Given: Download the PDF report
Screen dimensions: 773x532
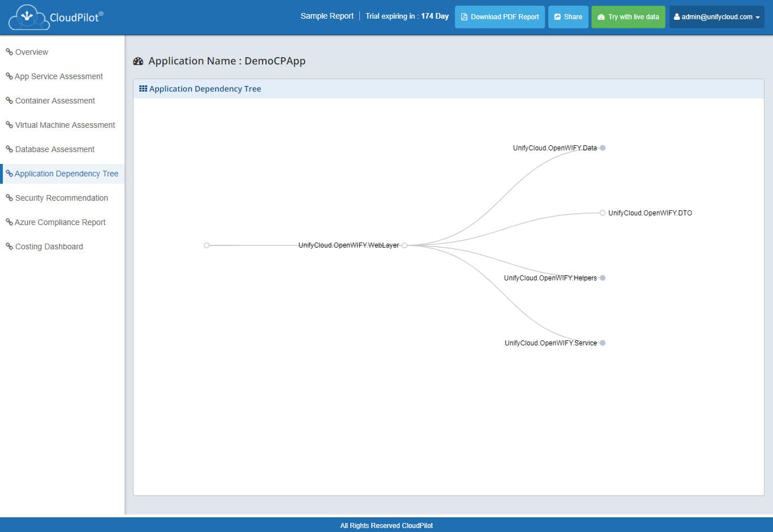Looking at the screenshot, I should tap(500, 17).
